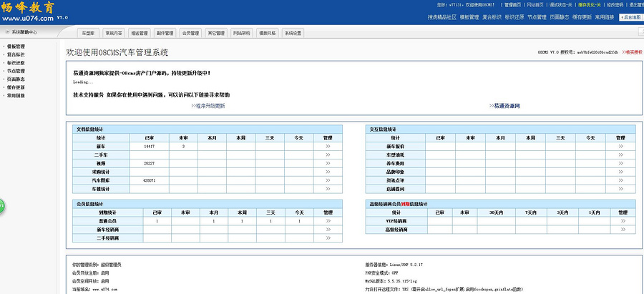Image resolution: width=644 pixels, height=294 pixels.
Task: Click 缓存更新 in the blue header bar
Action: (x=582, y=17)
